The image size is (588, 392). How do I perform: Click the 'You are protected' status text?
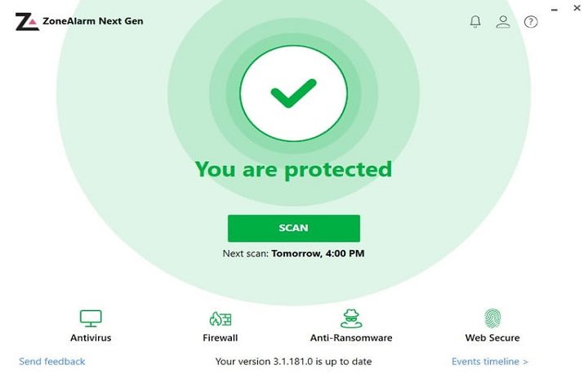point(294,170)
